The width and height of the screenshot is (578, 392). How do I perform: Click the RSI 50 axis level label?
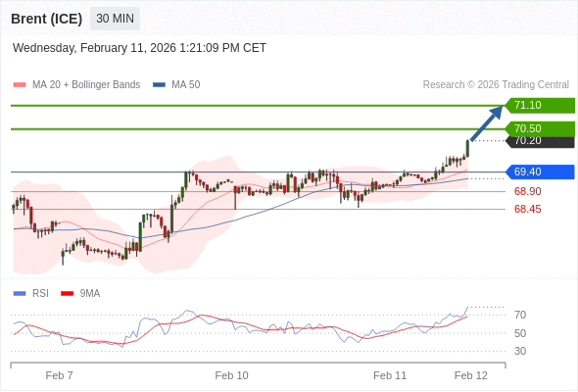[520, 333]
